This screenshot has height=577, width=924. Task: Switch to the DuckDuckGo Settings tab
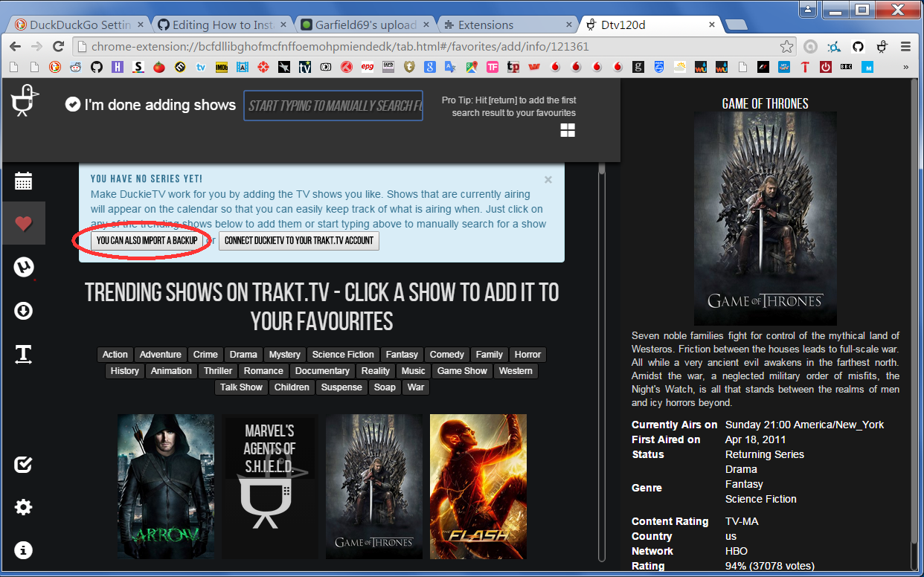(x=79, y=25)
